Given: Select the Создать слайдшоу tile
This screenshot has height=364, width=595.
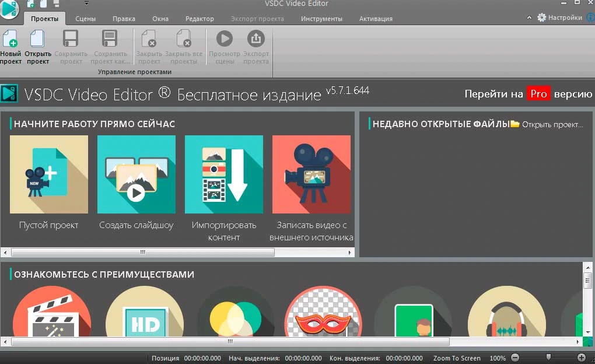Looking at the screenshot, I should (136, 183).
